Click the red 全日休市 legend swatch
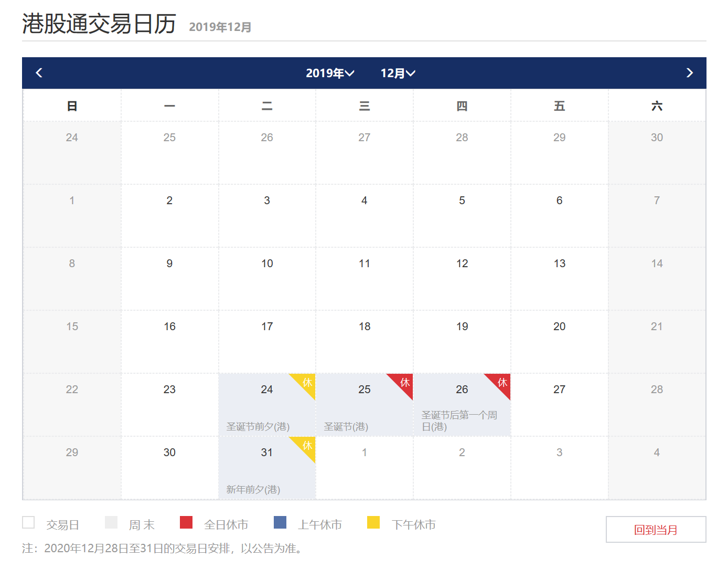728x579 pixels. click(x=186, y=522)
